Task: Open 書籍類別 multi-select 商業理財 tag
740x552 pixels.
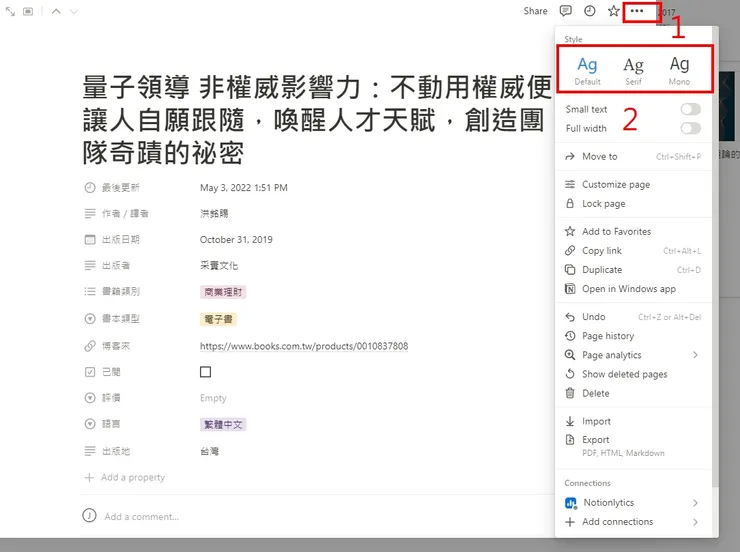Action: pyautogui.click(x=223, y=292)
